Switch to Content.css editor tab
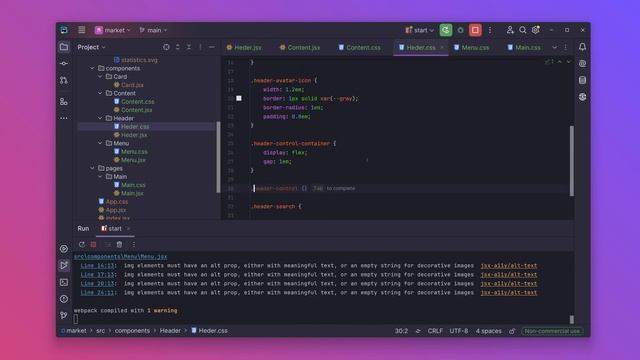This screenshot has width=640, height=360. point(360,47)
